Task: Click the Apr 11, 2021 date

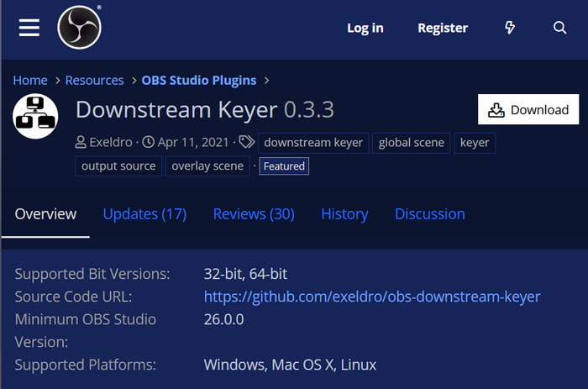Action: tap(193, 142)
